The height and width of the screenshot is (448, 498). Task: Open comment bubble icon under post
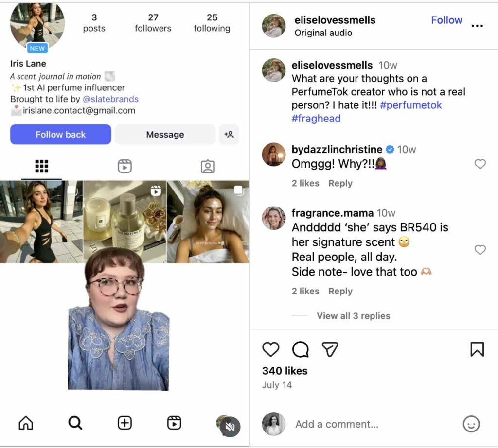click(301, 349)
